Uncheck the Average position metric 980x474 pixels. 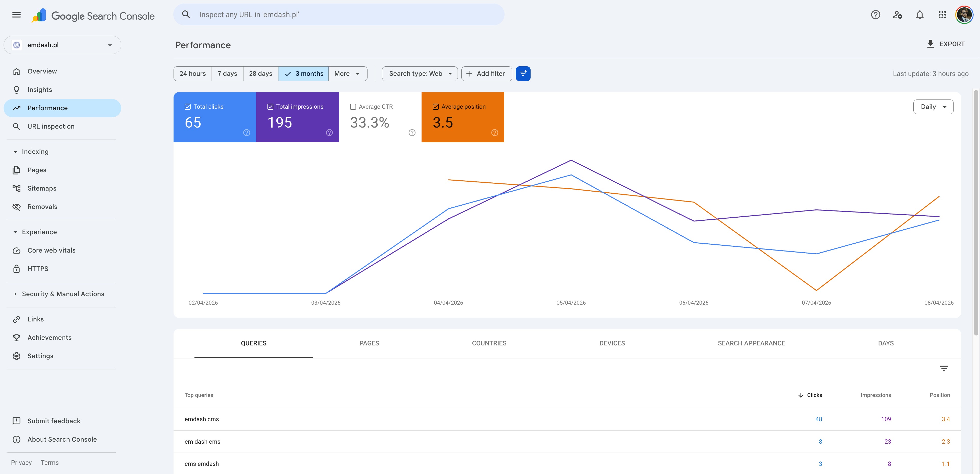pyautogui.click(x=436, y=107)
